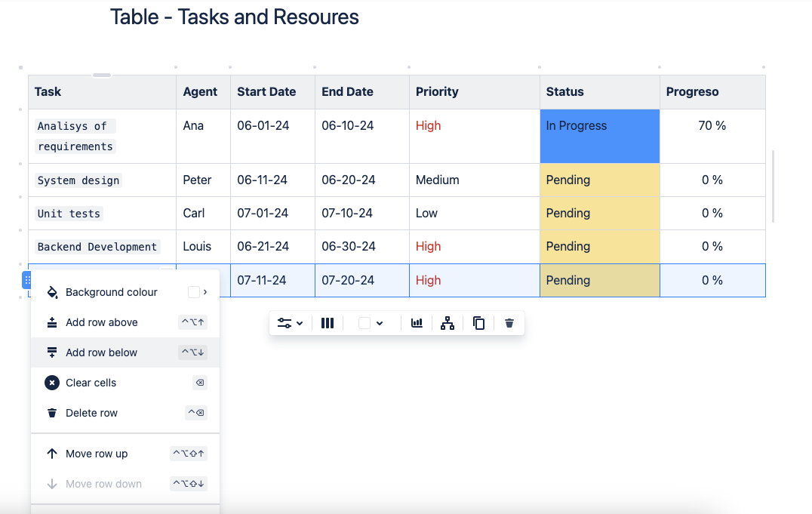
Task: Click the page title Table - Tasks and Resoures
Action: coord(234,17)
